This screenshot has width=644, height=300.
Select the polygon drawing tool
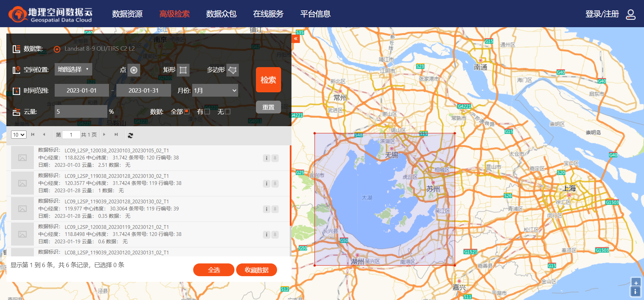232,70
